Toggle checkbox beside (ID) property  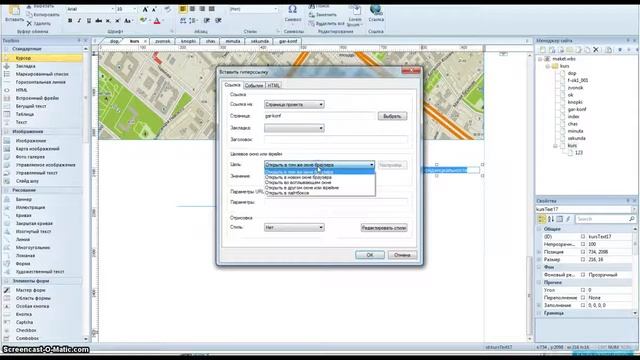pyautogui.click(x=583, y=237)
